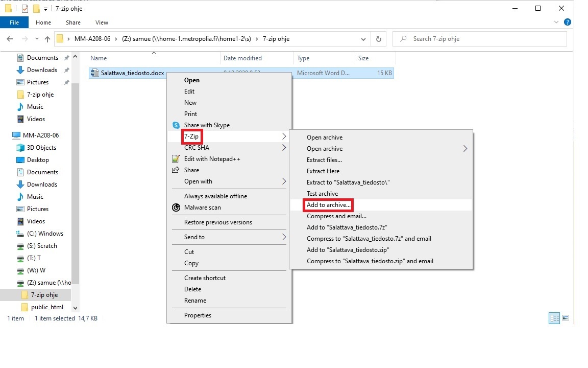Expand the ribbon chevron
The width and height of the screenshot is (588, 368).
tap(556, 22)
